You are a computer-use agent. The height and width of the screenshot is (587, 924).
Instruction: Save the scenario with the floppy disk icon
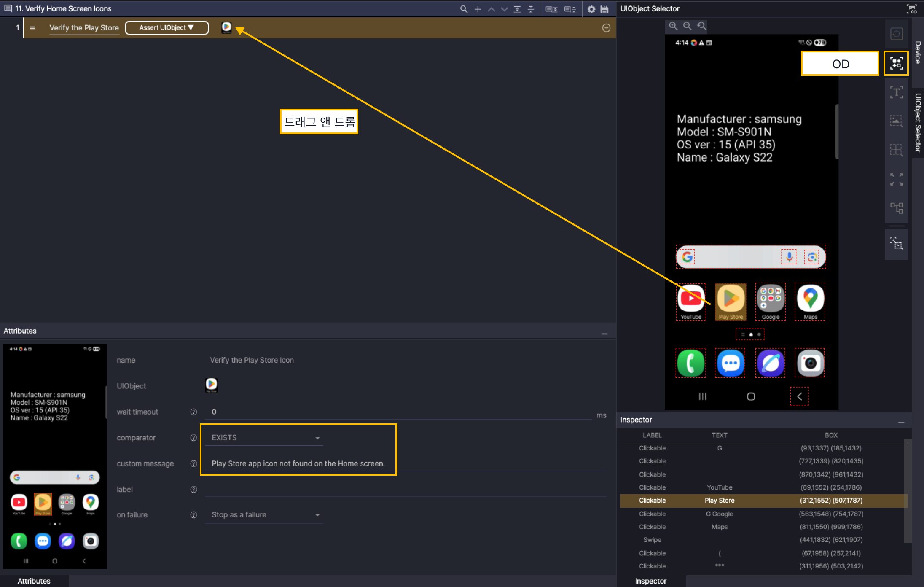(x=604, y=9)
